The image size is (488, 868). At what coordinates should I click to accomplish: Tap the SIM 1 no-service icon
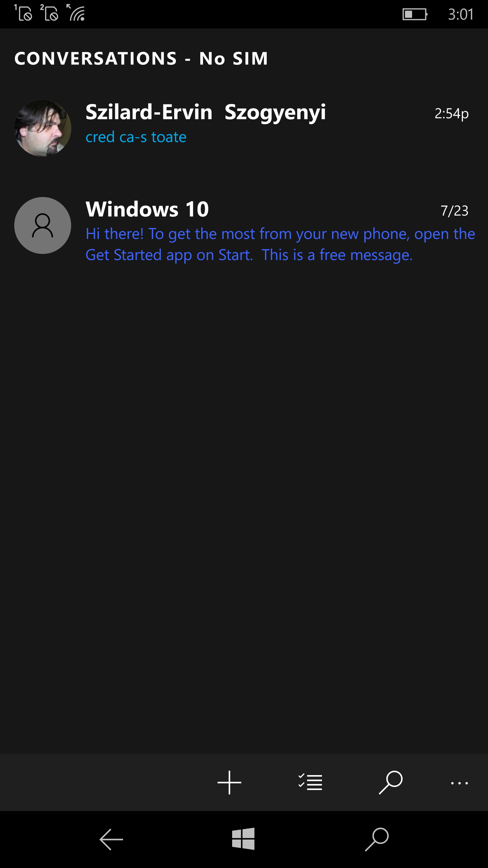[x=24, y=14]
